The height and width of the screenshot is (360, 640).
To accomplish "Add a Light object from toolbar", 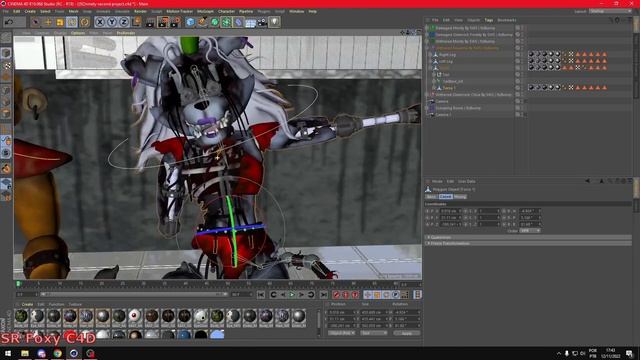I will 275,22.
